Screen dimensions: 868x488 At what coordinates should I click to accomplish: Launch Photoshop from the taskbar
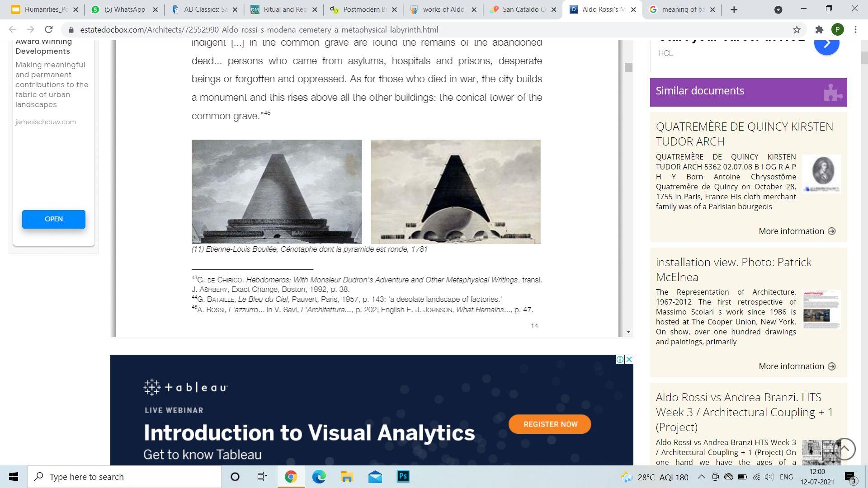pos(403,477)
